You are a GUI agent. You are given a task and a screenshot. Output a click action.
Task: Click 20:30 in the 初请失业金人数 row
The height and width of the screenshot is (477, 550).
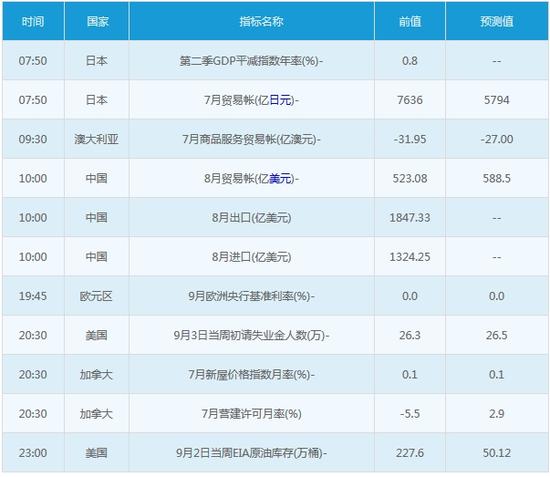(x=33, y=336)
